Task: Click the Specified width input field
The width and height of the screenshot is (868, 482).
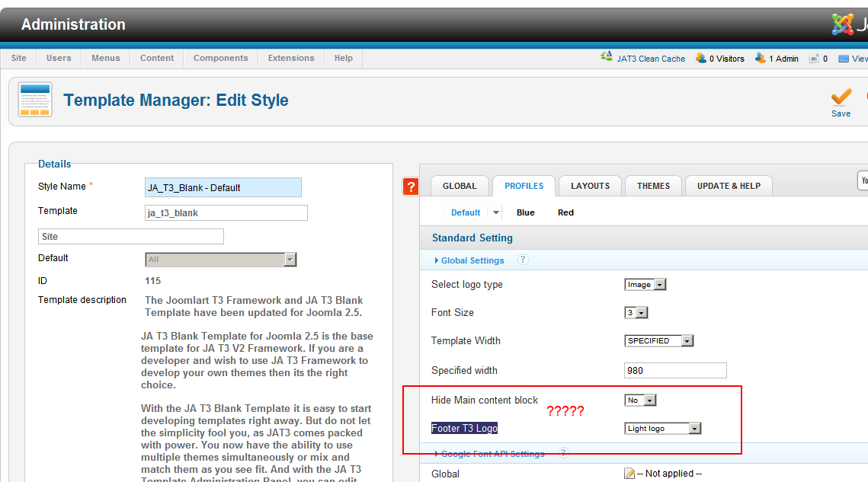Action: pyautogui.click(x=674, y=371)
